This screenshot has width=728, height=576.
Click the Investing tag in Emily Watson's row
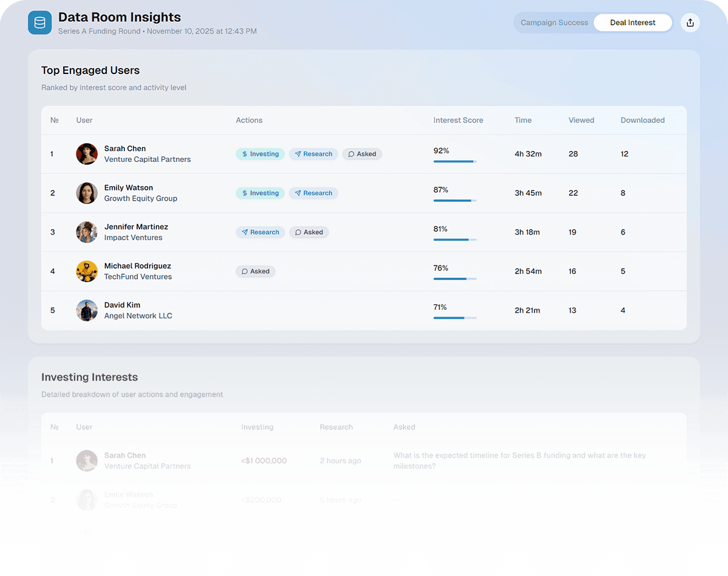pyautogui.click(x=260, y=193)
